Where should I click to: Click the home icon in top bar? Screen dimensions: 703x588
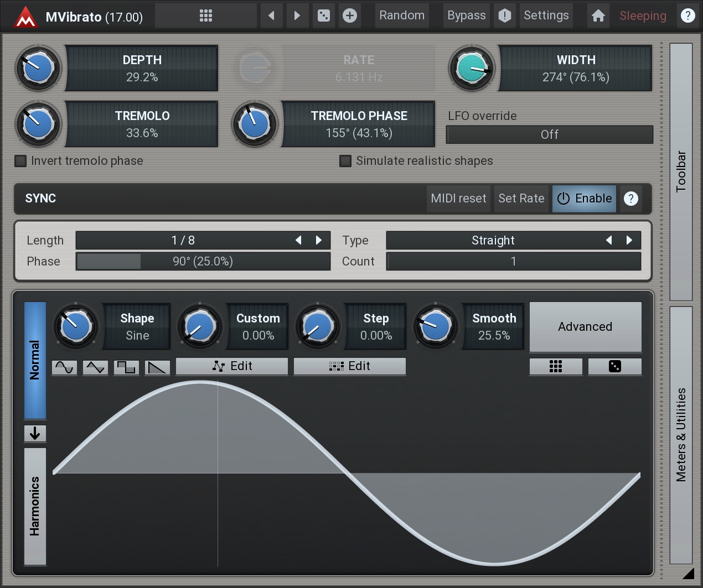598,15
